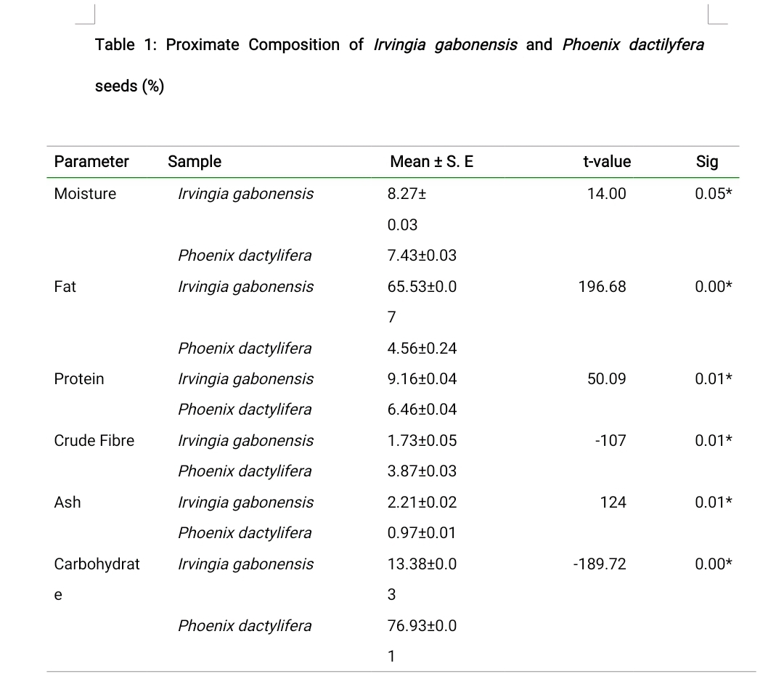Viewport: 784px width, 687px height.
Task: Click the "Carbohydrat" parameter cell
Action: (x=97, y=564)
